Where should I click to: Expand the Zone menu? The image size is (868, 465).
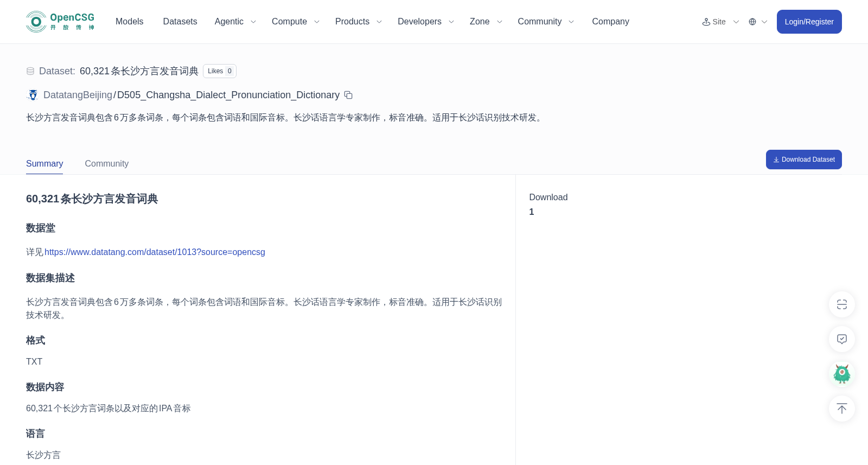point(486,22)
